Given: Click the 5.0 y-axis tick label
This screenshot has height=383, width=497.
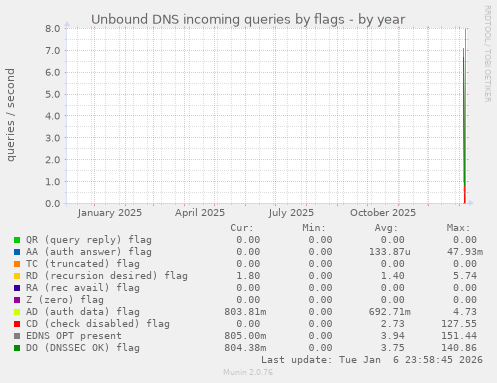Looking at the screenshot, I should coord(53,94).
